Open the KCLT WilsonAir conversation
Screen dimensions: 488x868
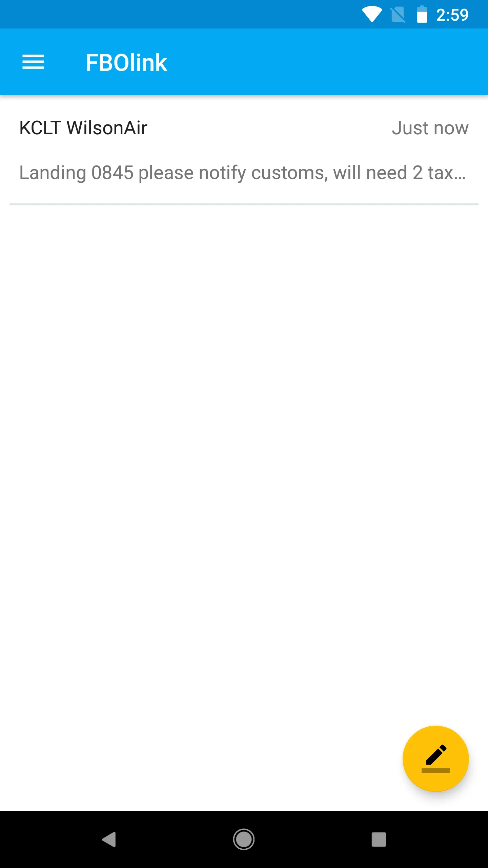(244, 150)
